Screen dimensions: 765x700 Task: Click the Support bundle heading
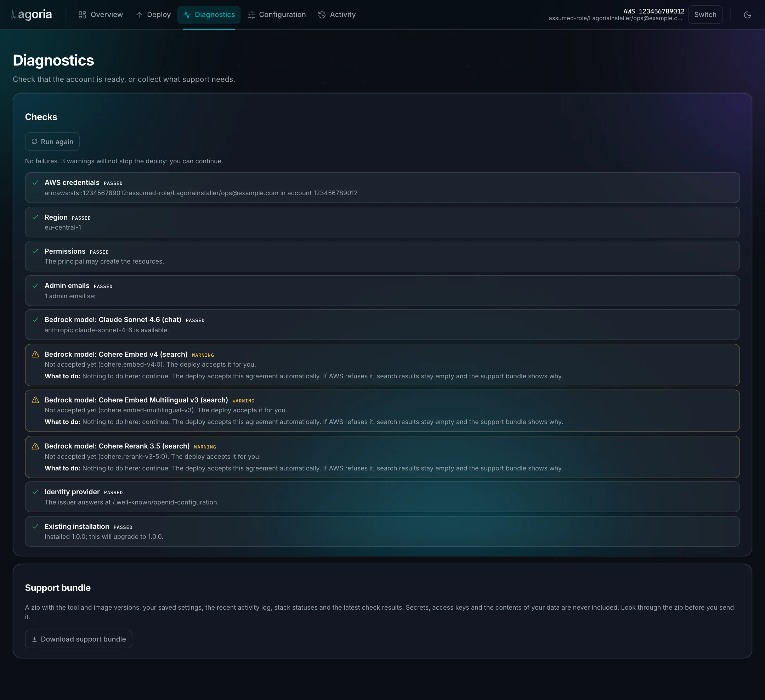58,588
